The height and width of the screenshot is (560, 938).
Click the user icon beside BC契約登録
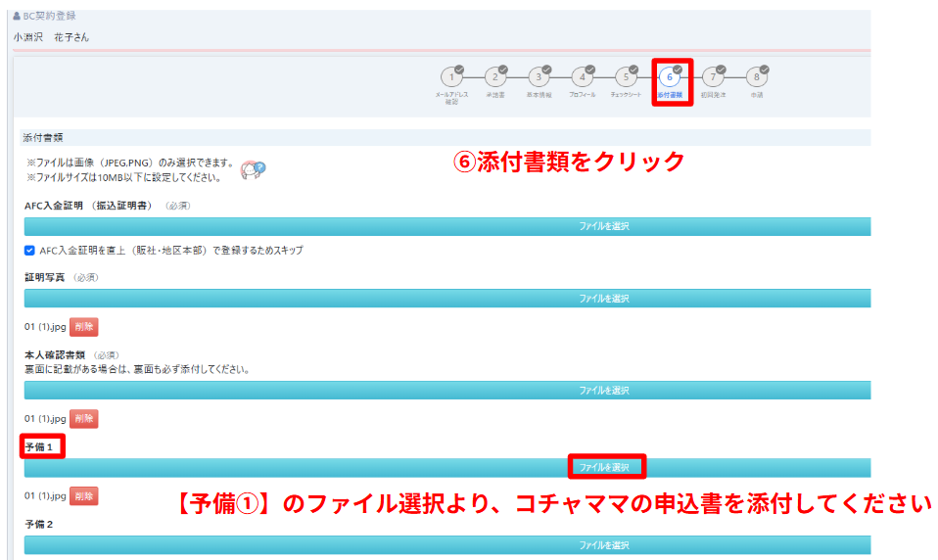coord(17,17)
